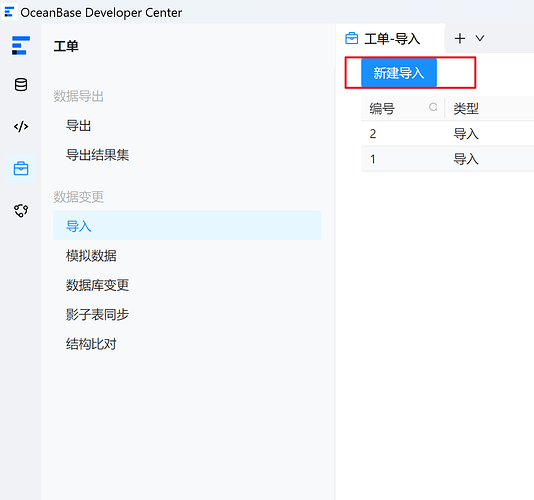534x500 pixels.
Task: Open the SQL code icon in the sidebar
Action: 21,126
